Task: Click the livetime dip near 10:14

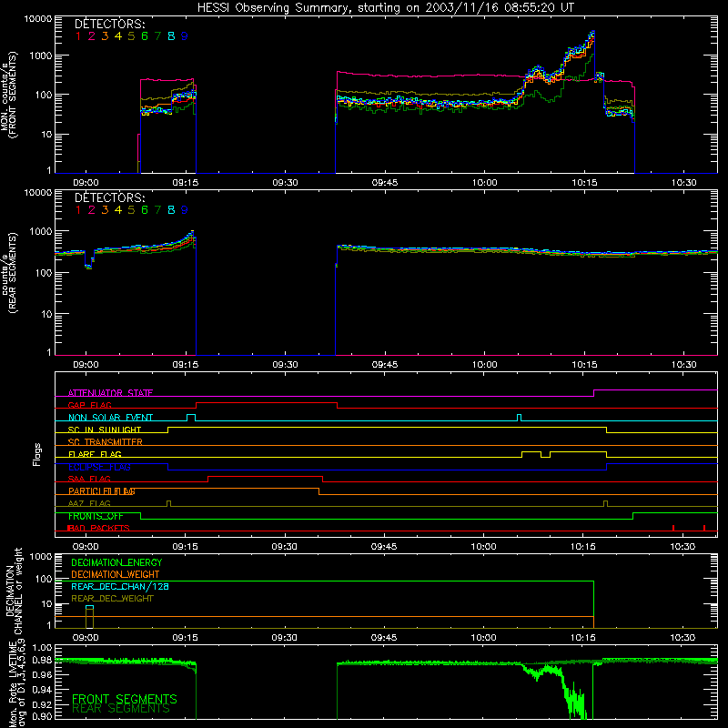Action: [x=575, y=701]
